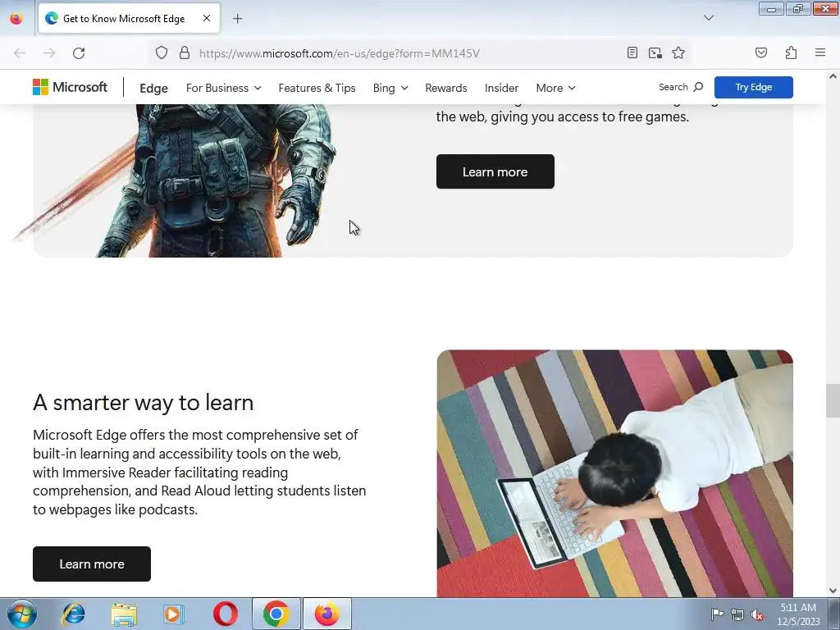Open the Insider page
The height and width of the screenshot is (630, 840).
tap(501, 88)
